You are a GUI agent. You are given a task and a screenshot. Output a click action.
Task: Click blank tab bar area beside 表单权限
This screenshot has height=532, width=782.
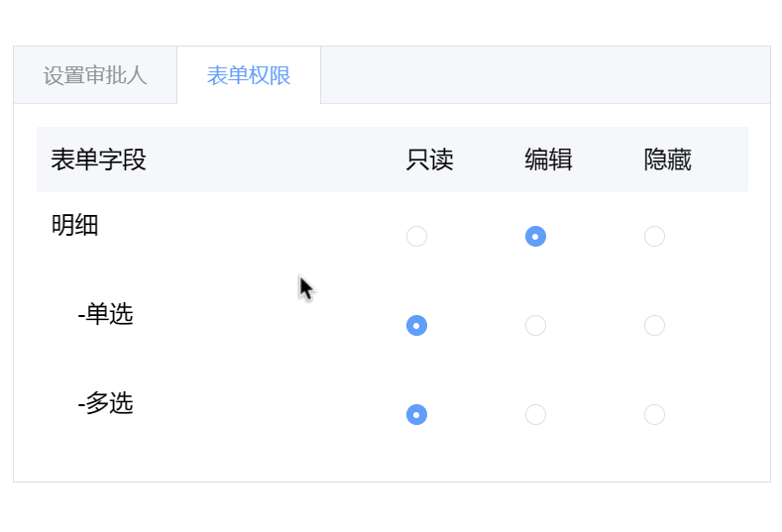(x=545, y=75)
